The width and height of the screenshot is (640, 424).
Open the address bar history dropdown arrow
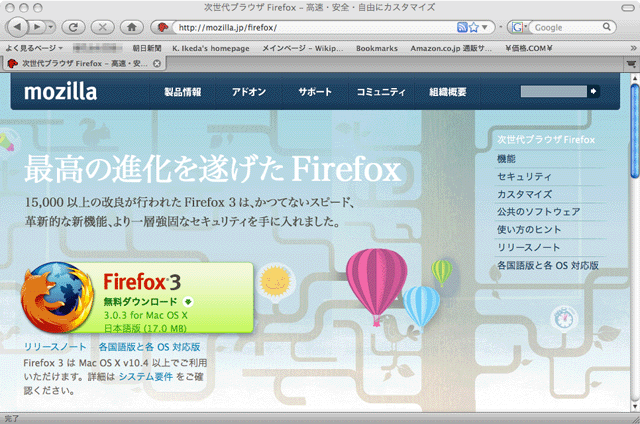point(485,27)
